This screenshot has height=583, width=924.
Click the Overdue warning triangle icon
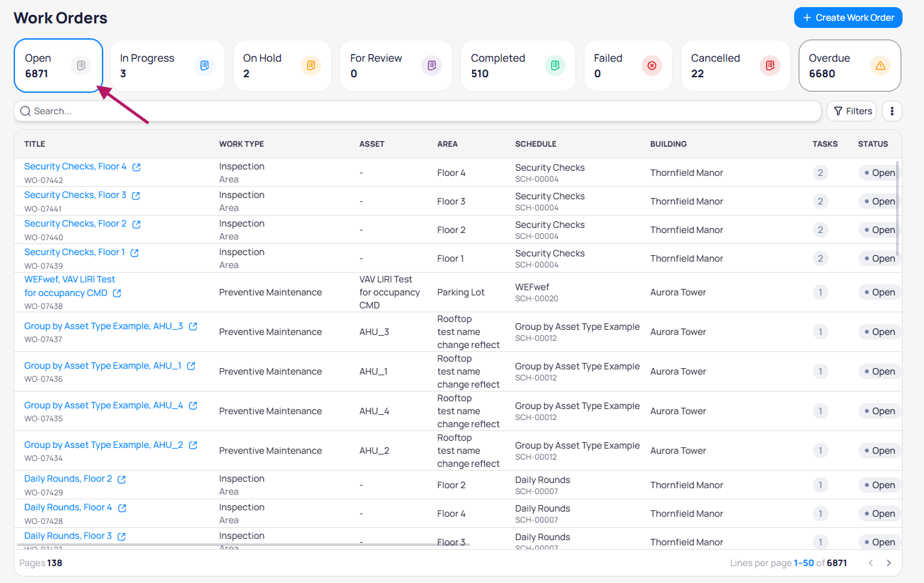coord(880,66)
